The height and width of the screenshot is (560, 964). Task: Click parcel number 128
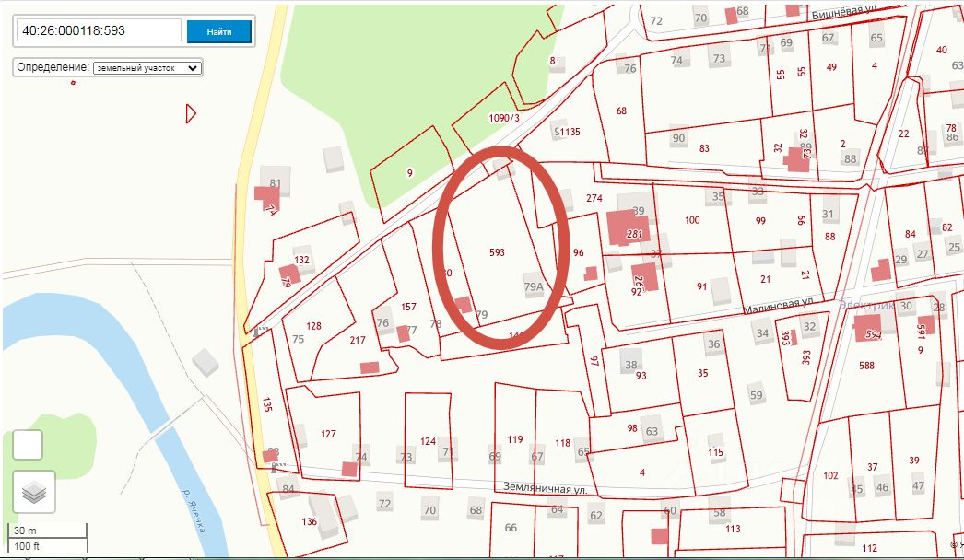(x=313, y=326)
